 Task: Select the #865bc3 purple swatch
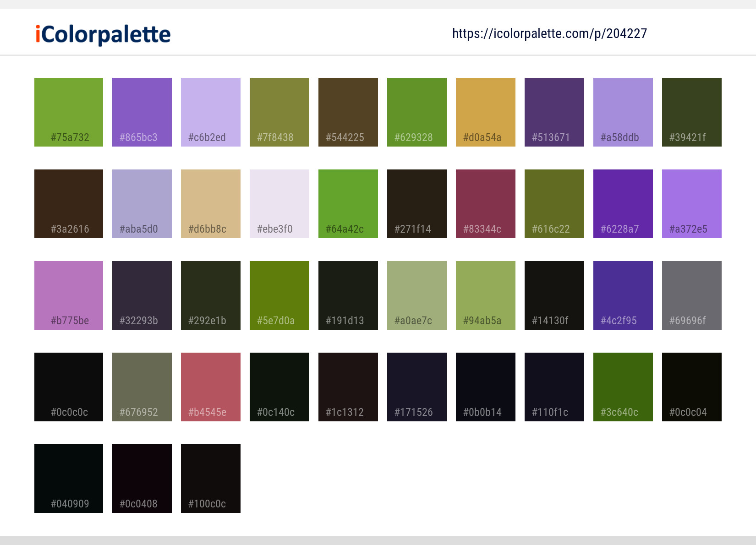(x=142, y=112)
